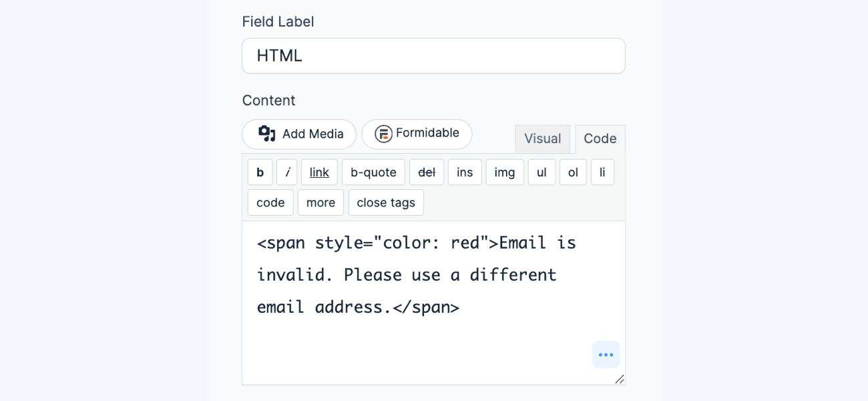
Task: Insert a more tag
Action: (320, 202)
